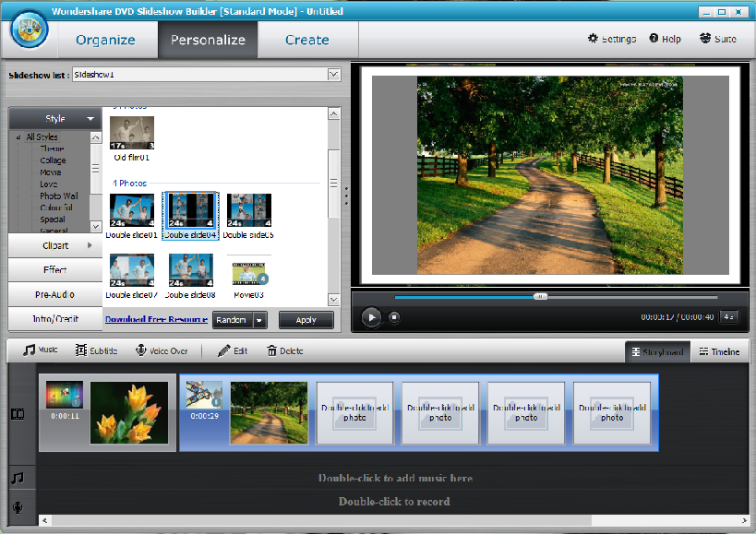Expand the Clipart panel arrow
This screenshot has width=756, height=534.
coord(90,245)
